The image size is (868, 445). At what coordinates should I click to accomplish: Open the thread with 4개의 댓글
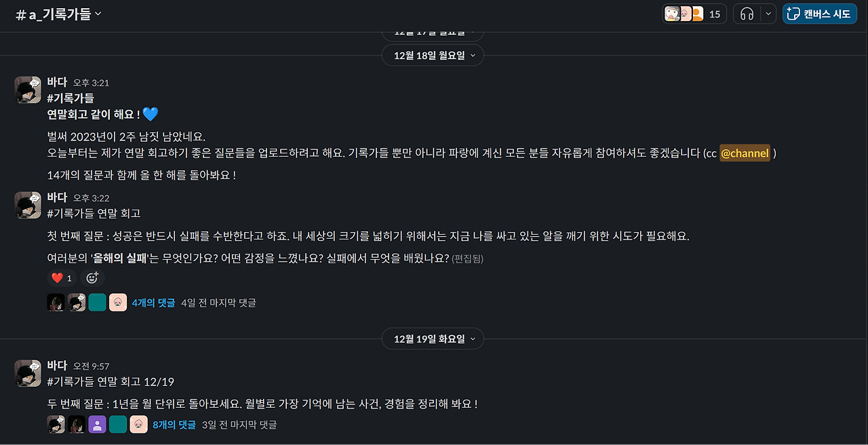[x=153, y=301]
